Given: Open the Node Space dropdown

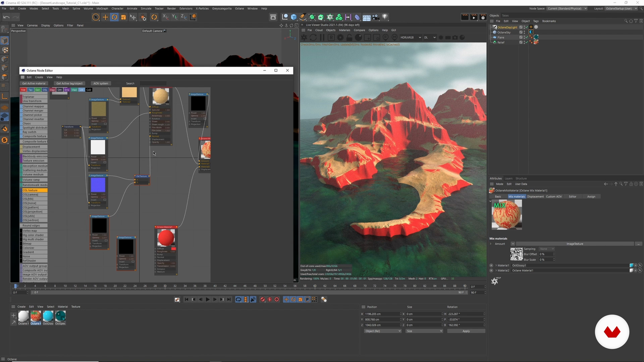Looking at the screenshot, I should click(x=567, y=8).
